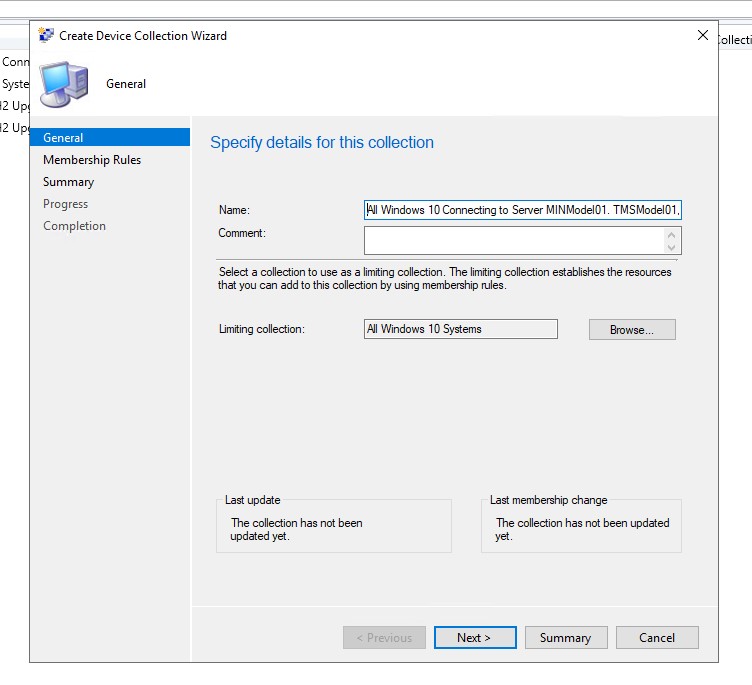
Task: Click the disabled Previous button
Action: coord(384,638)
